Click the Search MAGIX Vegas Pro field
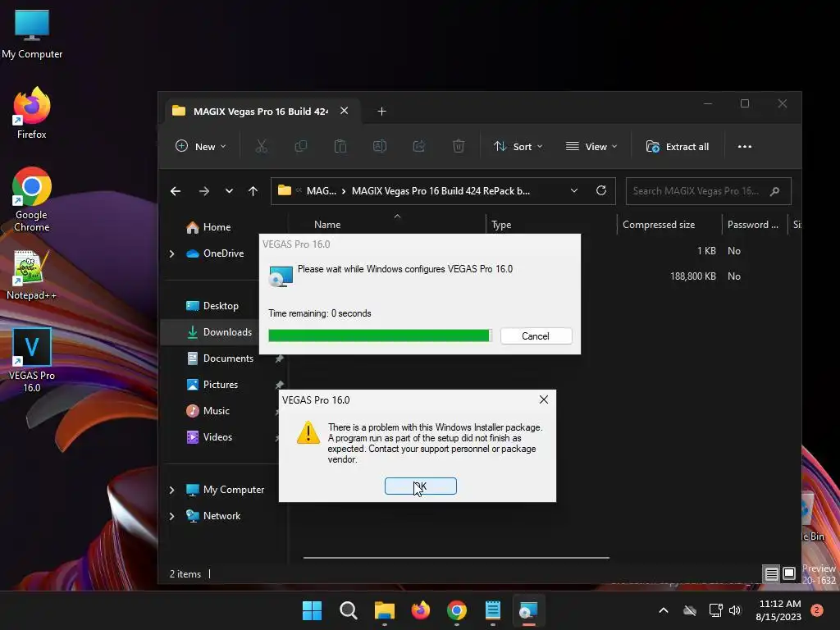 tap(708, 191)
